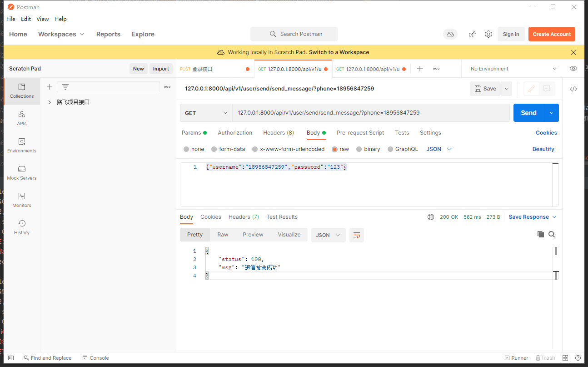Screen dimensions: 588x367
Task: Open the Settings gear icon in header
Action: pyautogui.click(x=488, y=34)
